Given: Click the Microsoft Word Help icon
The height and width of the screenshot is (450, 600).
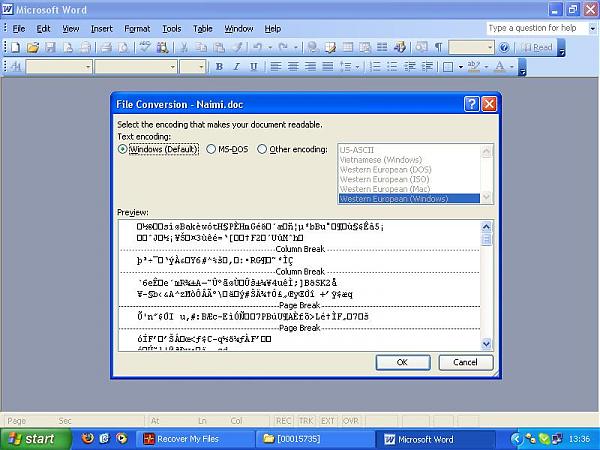Looking at the screenshot, I should click(504, 47).
